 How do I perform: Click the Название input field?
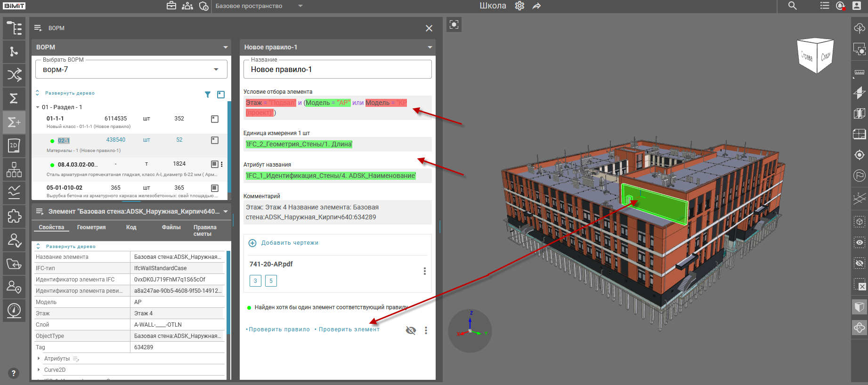pos(337,70)
